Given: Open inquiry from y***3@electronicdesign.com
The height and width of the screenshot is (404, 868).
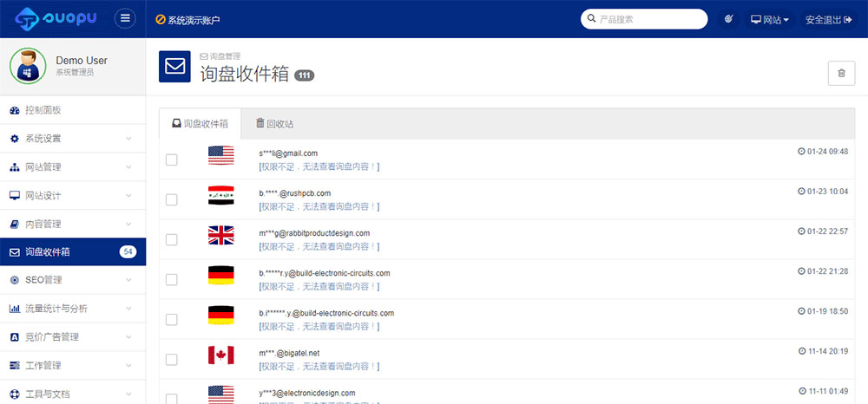Looking at the screenshot, I should point(307,393).
